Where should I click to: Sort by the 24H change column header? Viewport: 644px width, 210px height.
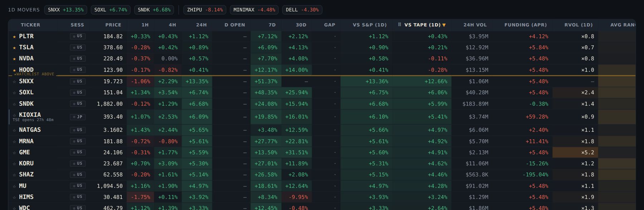[201, 25]
